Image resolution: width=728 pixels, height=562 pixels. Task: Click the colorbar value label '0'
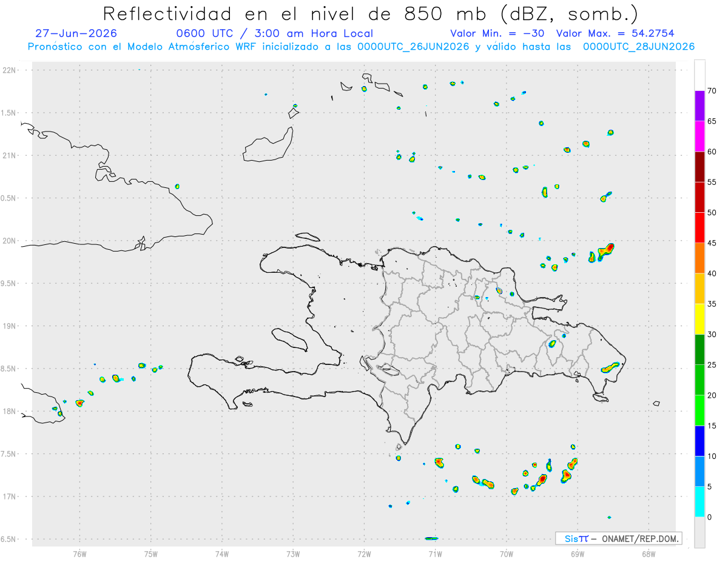click(709, 517)
